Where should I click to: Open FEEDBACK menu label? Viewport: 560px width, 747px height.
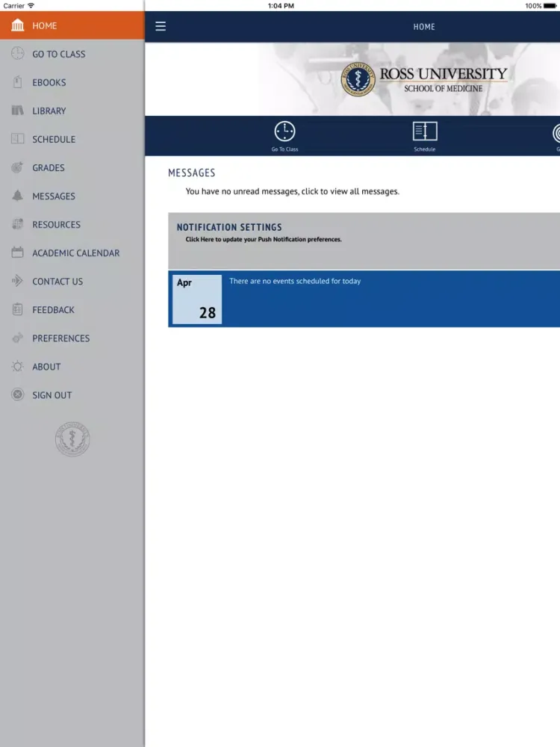tap(53, 310)
